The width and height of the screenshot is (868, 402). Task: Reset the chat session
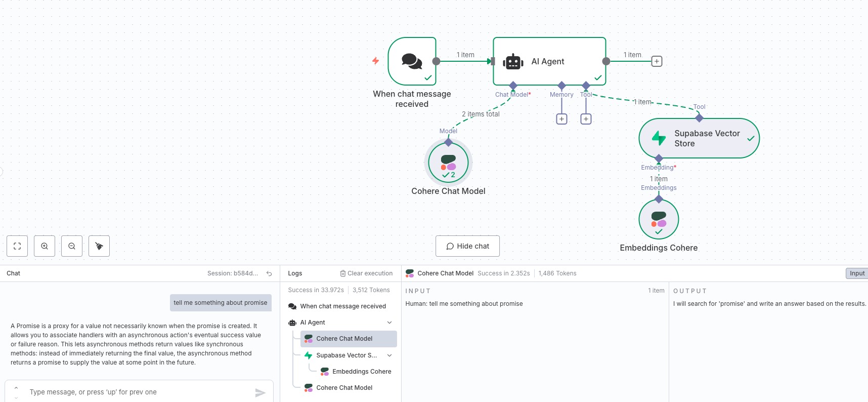click(269, 273)
